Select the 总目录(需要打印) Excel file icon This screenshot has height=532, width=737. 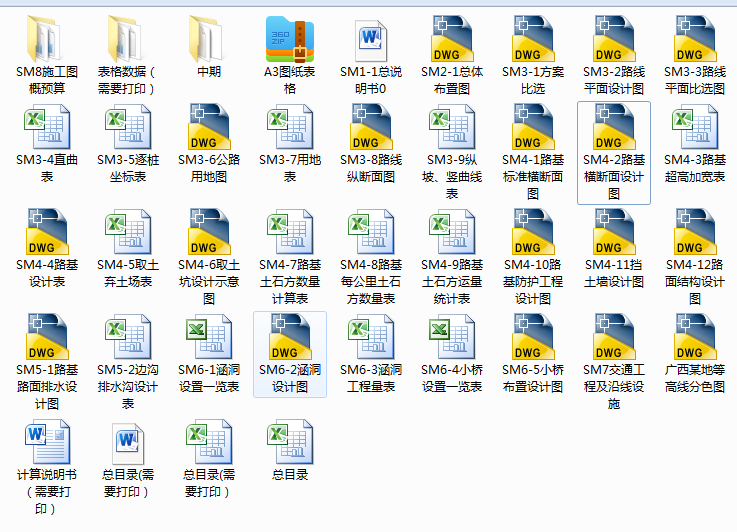point(209,442)
